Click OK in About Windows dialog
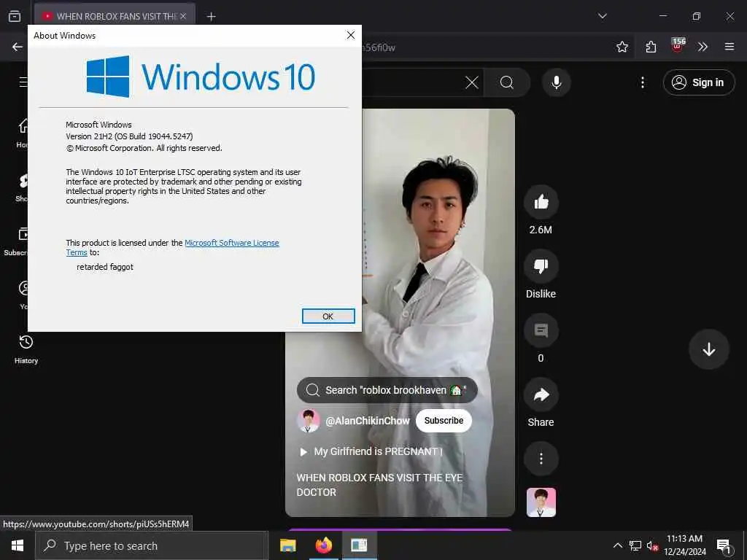Image resolution: width=747 pixels, height=560 pixels. coord(328,316)
